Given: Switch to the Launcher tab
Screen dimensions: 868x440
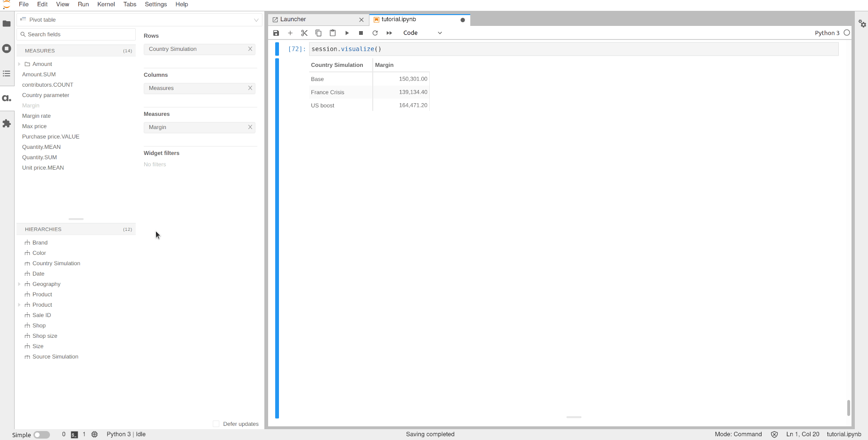Looking at the screenshot, I should coord(293,19).
